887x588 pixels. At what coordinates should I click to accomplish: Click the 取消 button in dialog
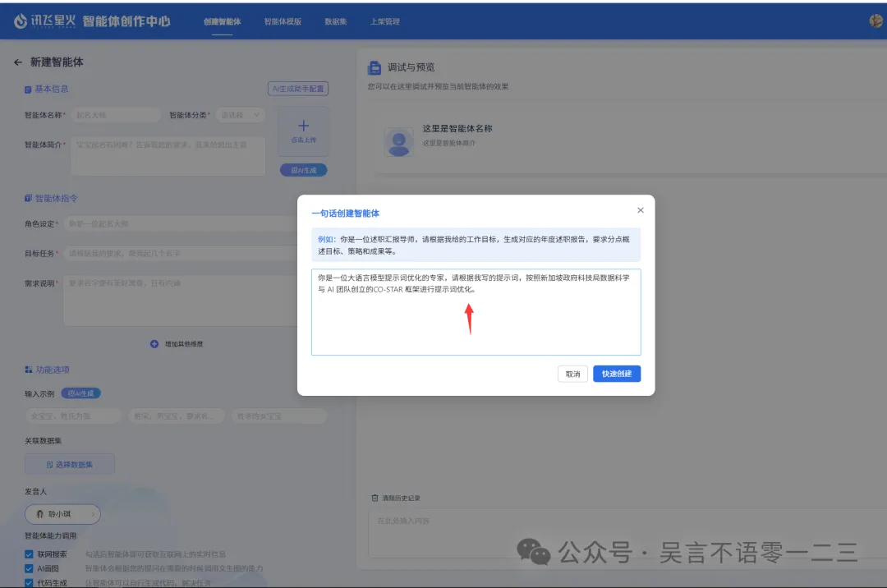point(572,374)
